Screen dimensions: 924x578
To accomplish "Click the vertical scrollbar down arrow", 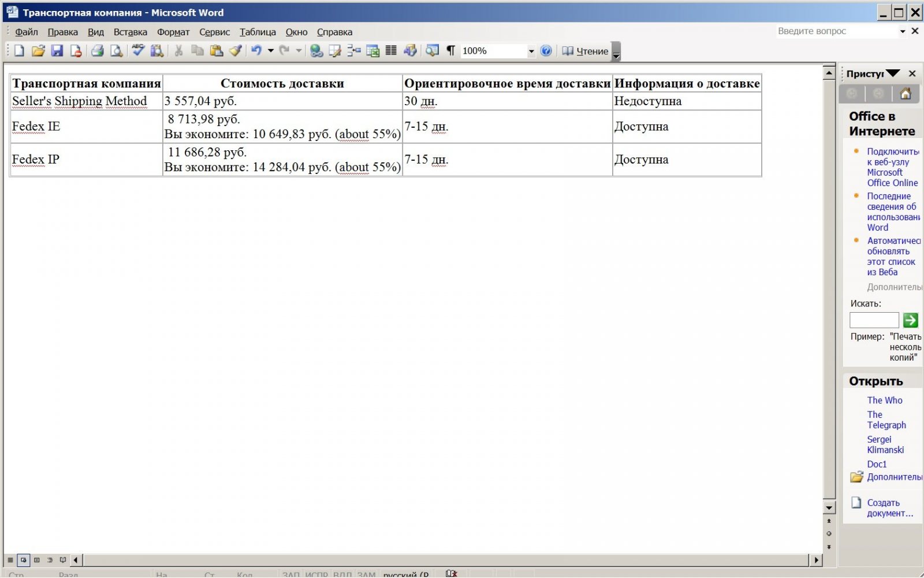I will [x=829, y=507].
